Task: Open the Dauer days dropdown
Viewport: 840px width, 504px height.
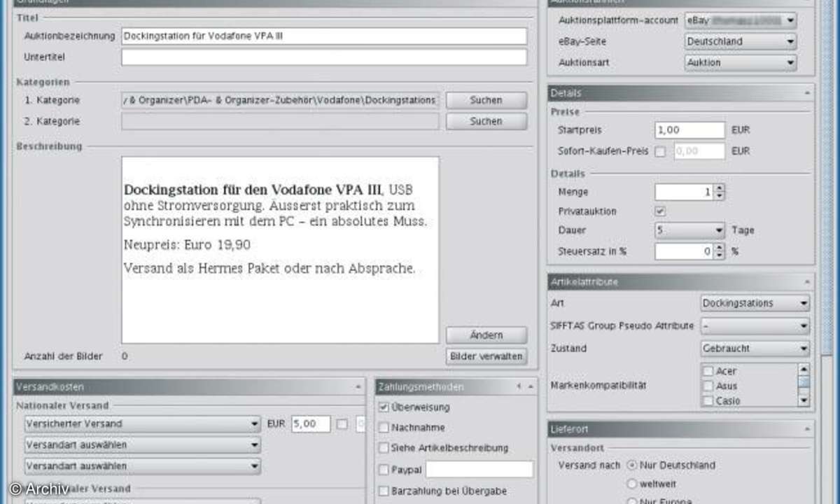Action: [690, 230]
